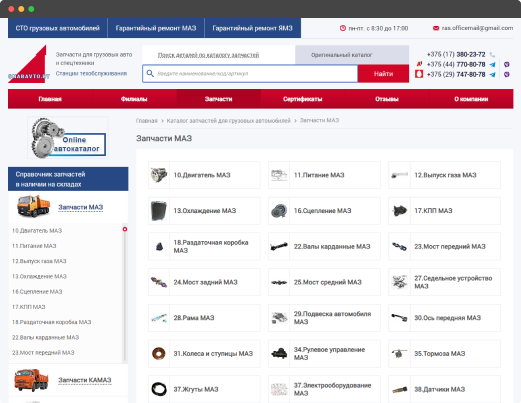The width and height of the screenshot is (521, 403).
Task: Open the О компании menu item
Action: tap(471, 99)
